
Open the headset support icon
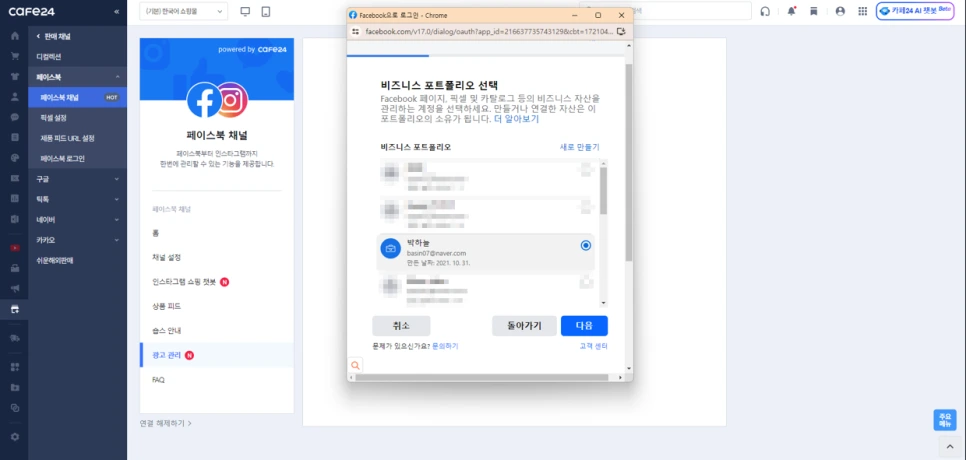point(765,11)
